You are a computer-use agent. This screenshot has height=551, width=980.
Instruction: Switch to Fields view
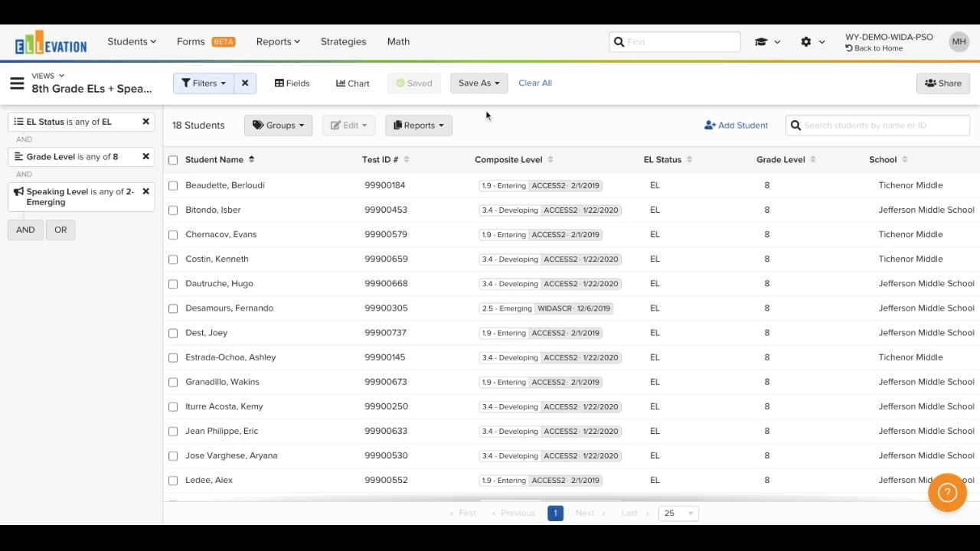click(292, 83)
